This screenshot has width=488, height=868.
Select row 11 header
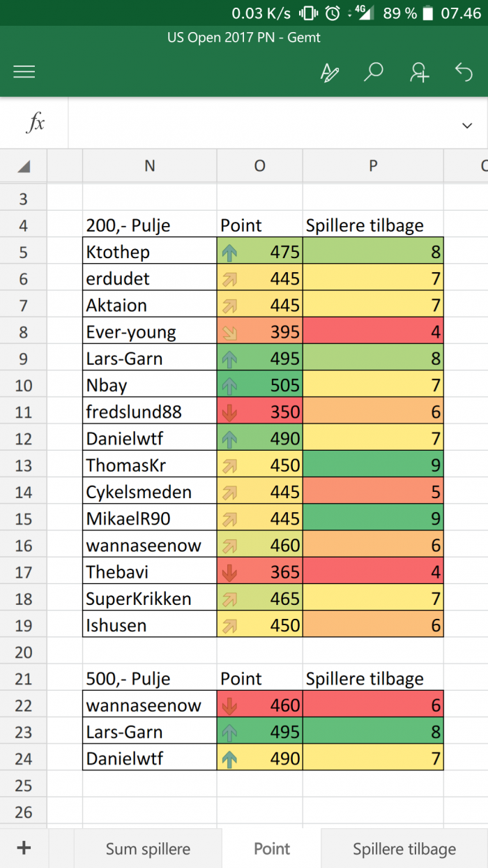24,412
